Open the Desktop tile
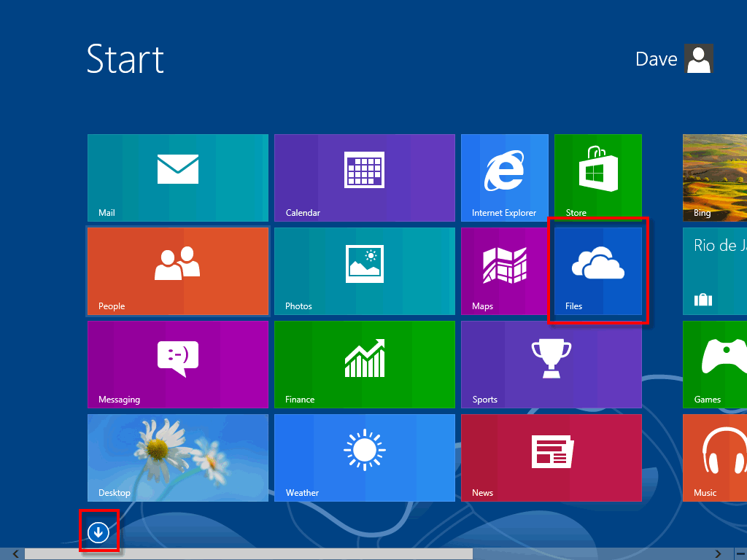 (178, 458)
